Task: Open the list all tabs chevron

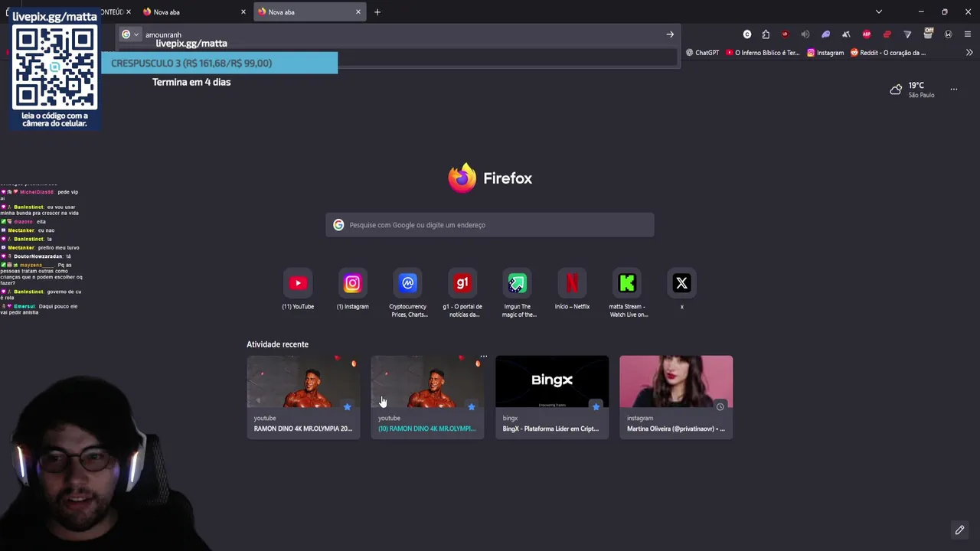Action: (x=879, y=11)
